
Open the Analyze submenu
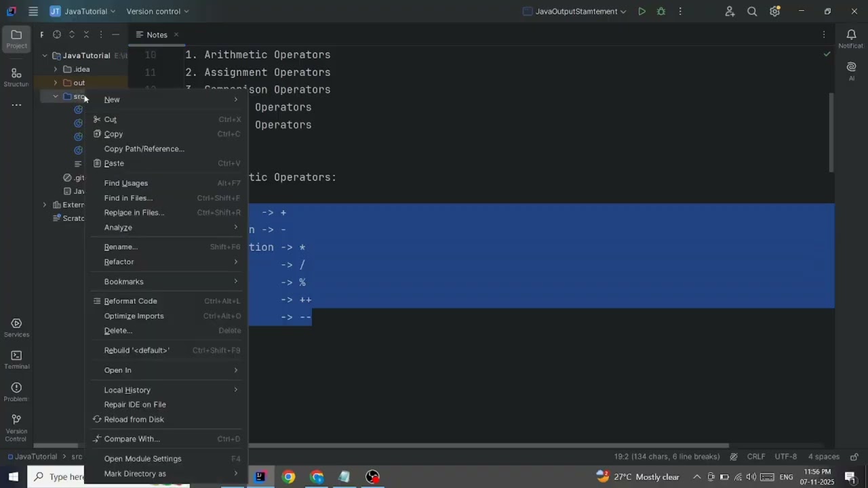tap(167, 228)
